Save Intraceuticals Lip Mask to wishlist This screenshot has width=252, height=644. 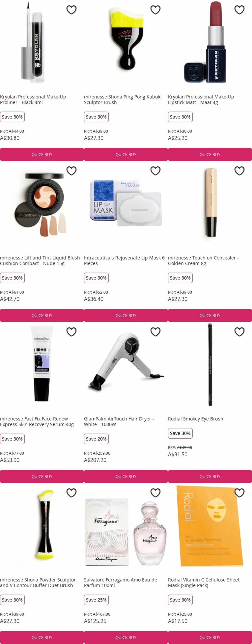click(155, 171)
